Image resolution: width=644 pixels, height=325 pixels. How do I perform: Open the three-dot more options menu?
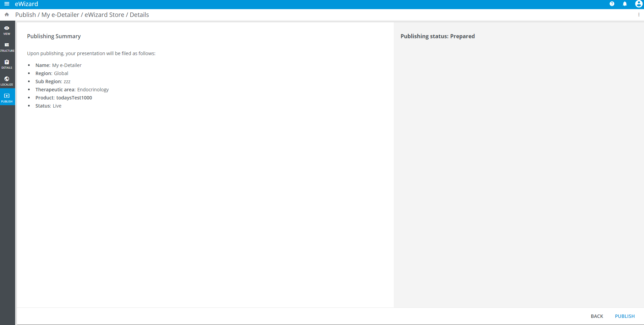click(639, 15)
